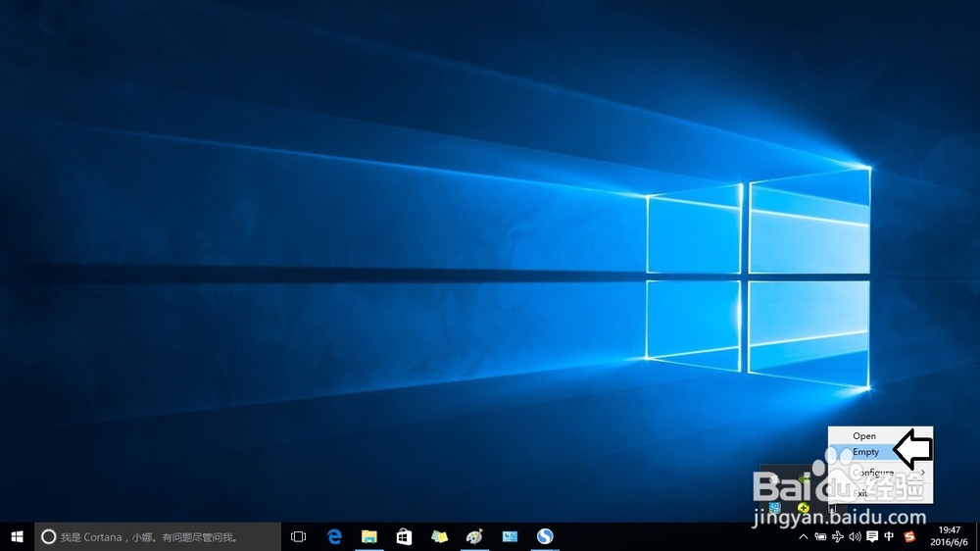This screenshot has width=980, height=551.
Task: Click the battery status tray icon
Action: [820, 536]
